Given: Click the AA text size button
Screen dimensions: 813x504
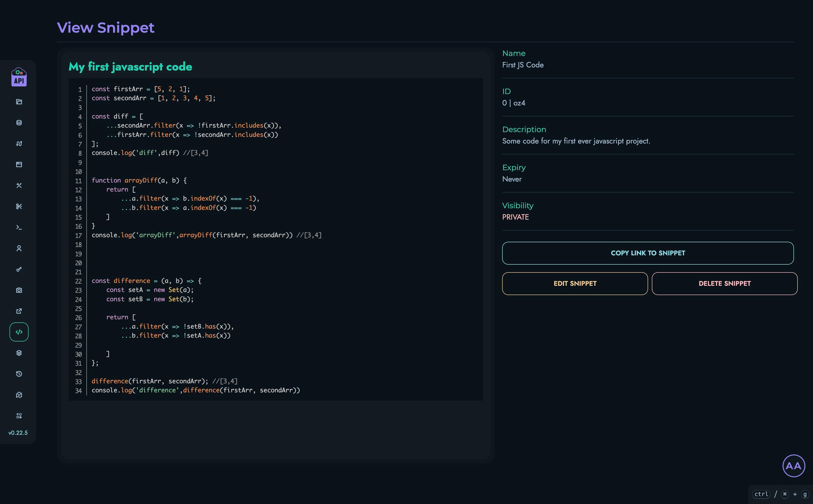Looking at the screenshot, I should [x=794, y=466].
